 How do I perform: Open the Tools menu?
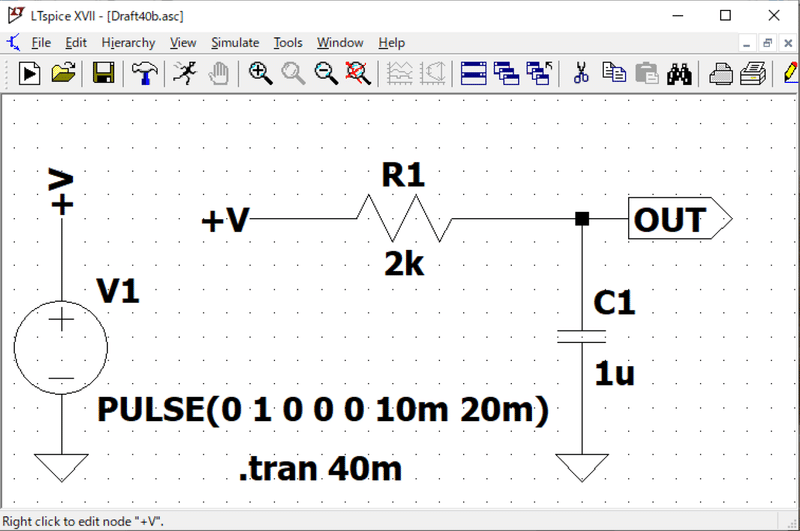(x=288, y=43)
